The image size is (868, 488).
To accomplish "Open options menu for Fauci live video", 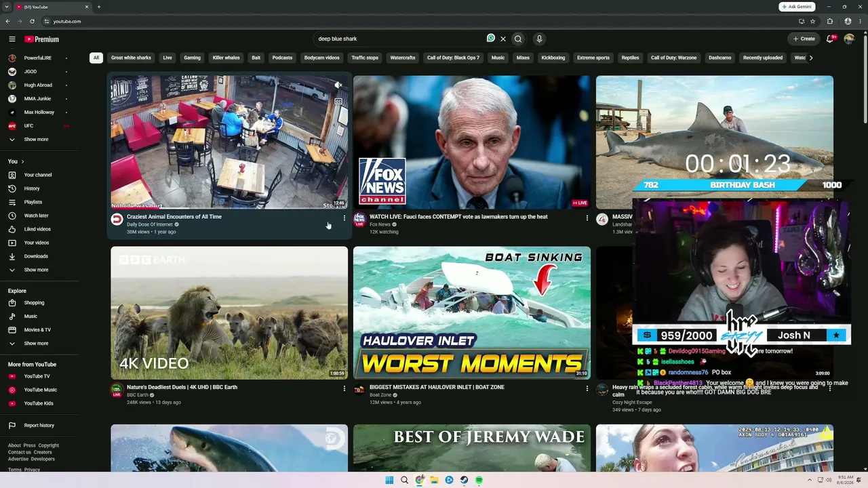I will tap(587, 218).
